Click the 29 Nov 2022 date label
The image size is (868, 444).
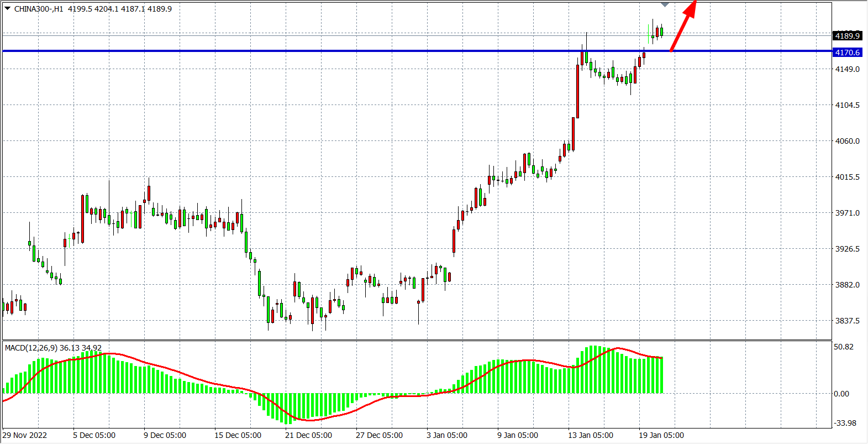pos(25,435)
